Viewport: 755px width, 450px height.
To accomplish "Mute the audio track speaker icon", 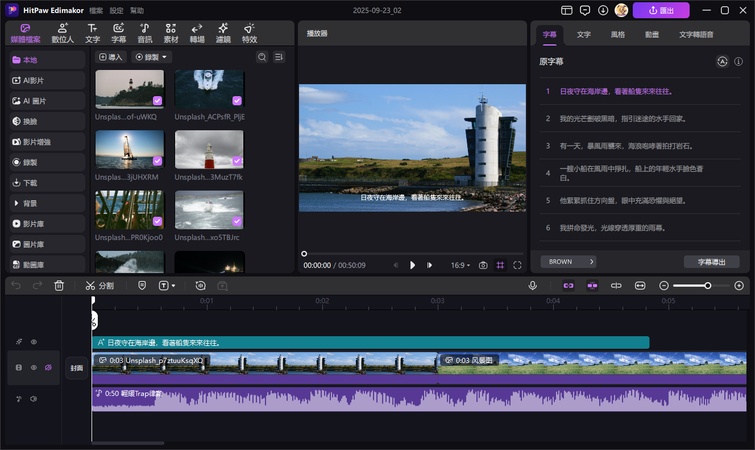I will tap(34, 399).
